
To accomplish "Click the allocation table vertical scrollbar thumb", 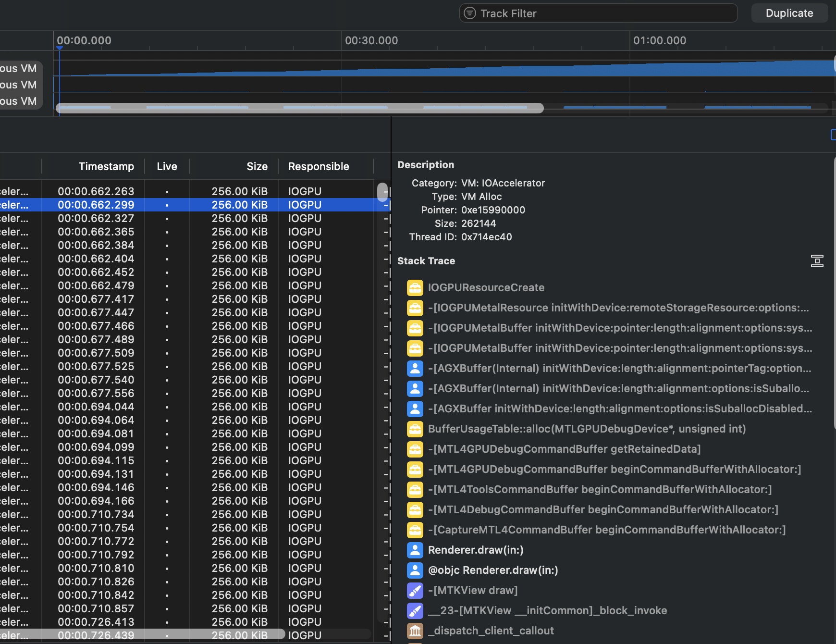I will pos(382,192).
